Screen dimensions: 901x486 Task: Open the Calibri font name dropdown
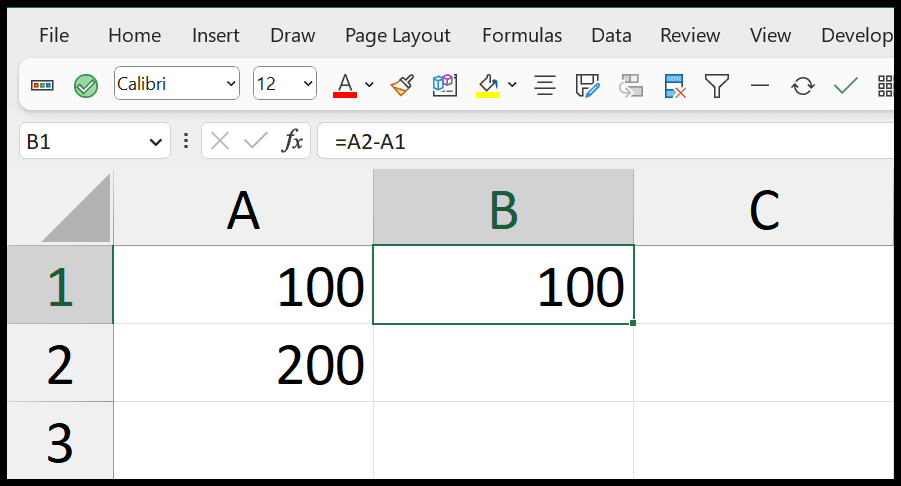point(177,83)
